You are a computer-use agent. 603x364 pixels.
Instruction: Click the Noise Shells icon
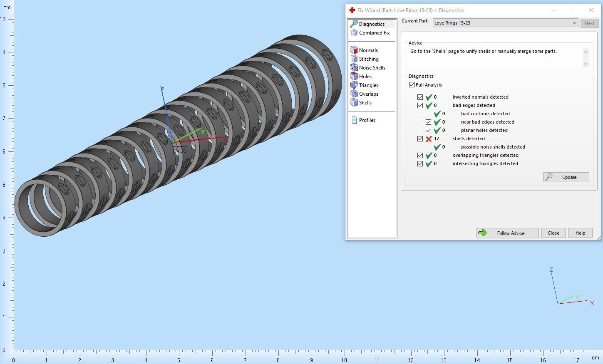354,67
